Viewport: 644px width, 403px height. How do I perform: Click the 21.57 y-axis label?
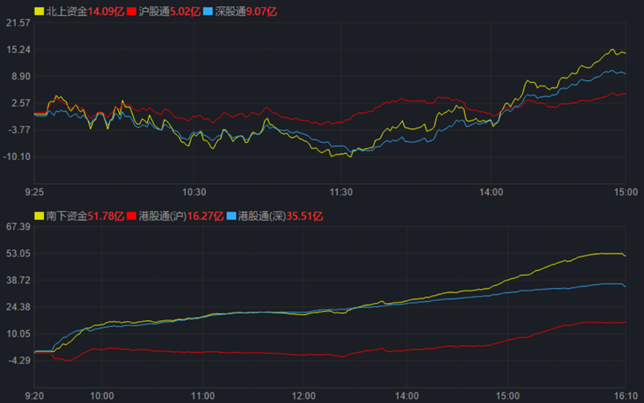point(19,22)
